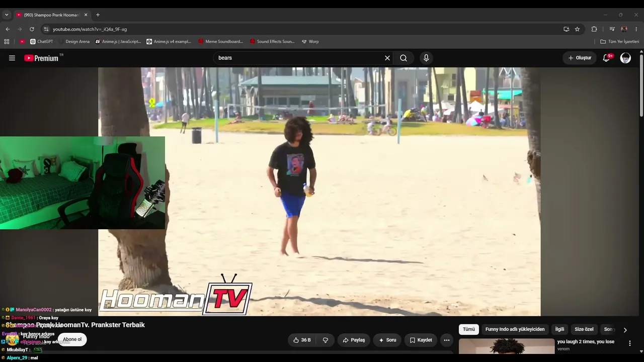Start voice search with the microphone
Image resolution: width=644 pixels, height=362 pixels.
426,58
